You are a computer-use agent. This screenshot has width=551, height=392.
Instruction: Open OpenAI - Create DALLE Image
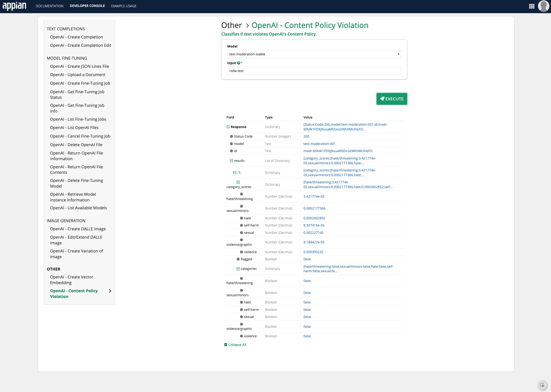(x=78, y=229)
